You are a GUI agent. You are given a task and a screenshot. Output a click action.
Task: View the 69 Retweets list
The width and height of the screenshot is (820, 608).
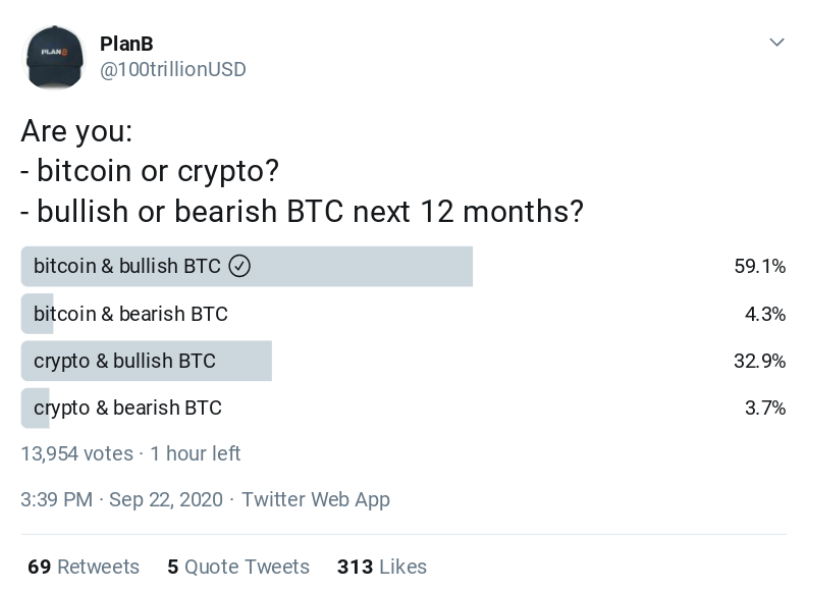83,567
